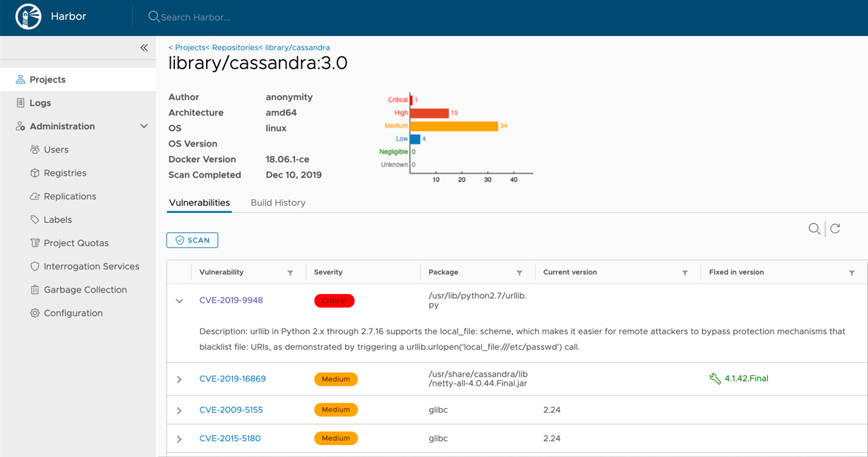Click the urllib.py package cell
The height and width of the screenshot is (457, 868).
(478, 300)
